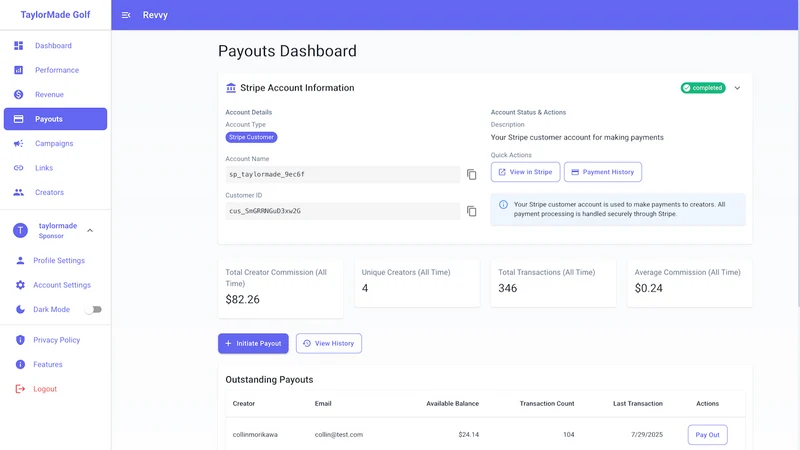Open Profile Settings
The width and height of the screenshot is (800, 450).
click(x=56, y=260)
